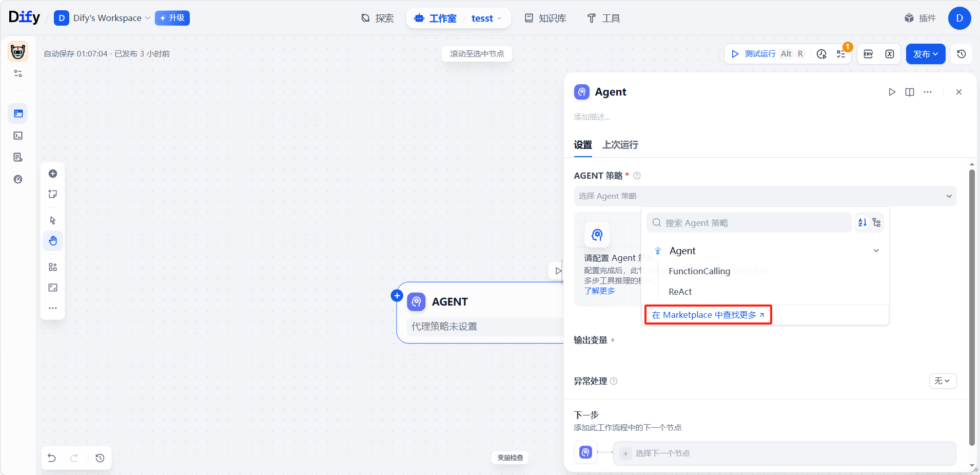Select the ReAct strategy

click(680, 292)
